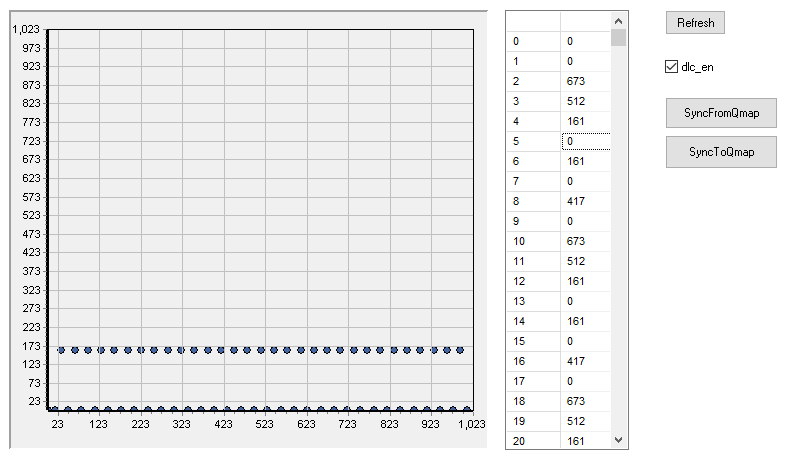Select value cell 0 in row 9
Viewport: 785px width, 455px height.
pos(586,221)
